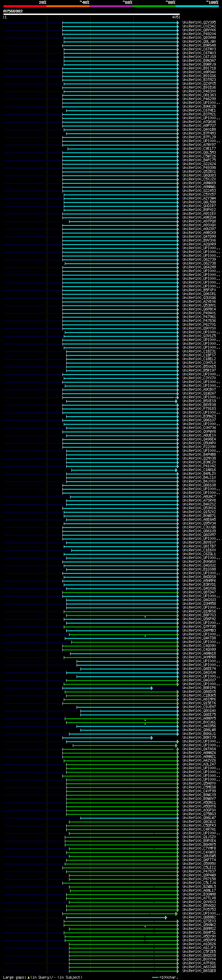
Task: Select the UniRef100_Q40188 label
Action: (199, 129)
